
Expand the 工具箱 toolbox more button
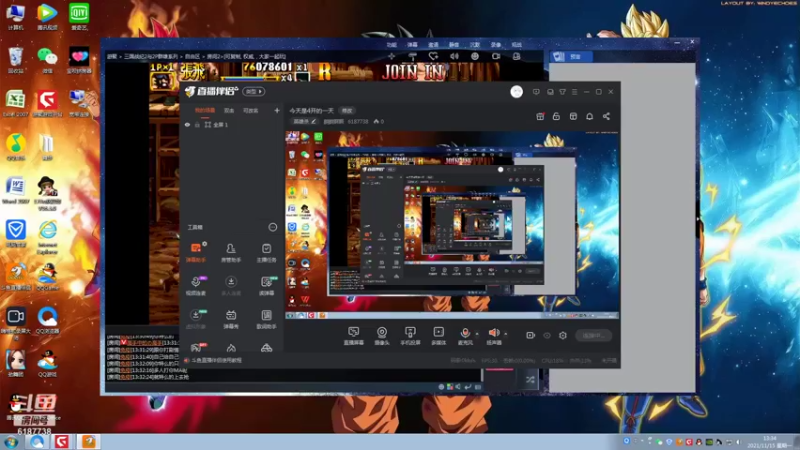(272, 227)
